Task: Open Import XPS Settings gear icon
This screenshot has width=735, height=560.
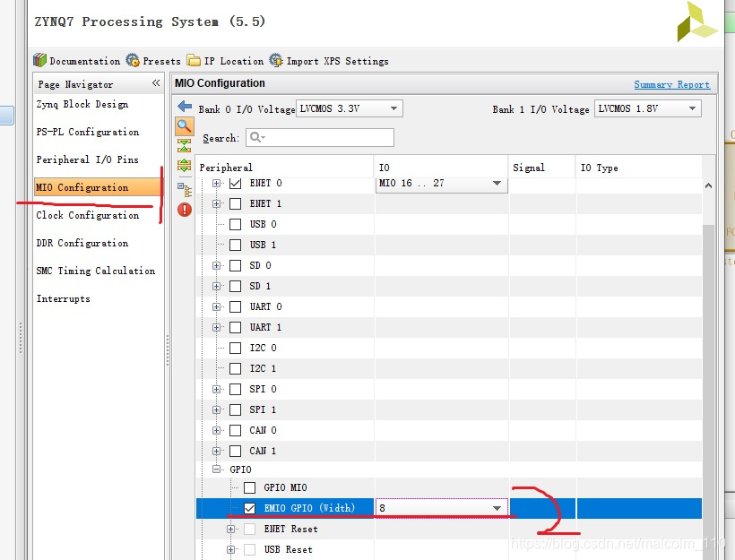Action: click(276, 60)
